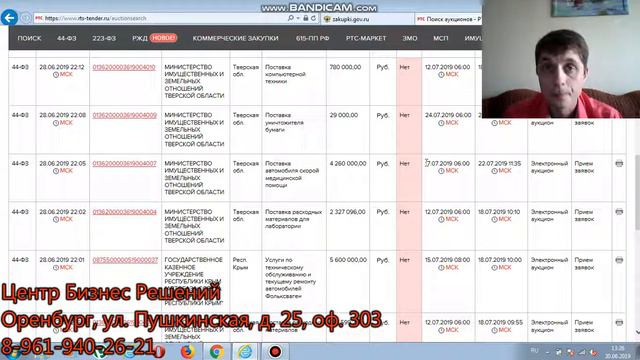Open the 223-ФЗ menu item
This screenshot has height=360, width=640.
click(x=104, y=38)
